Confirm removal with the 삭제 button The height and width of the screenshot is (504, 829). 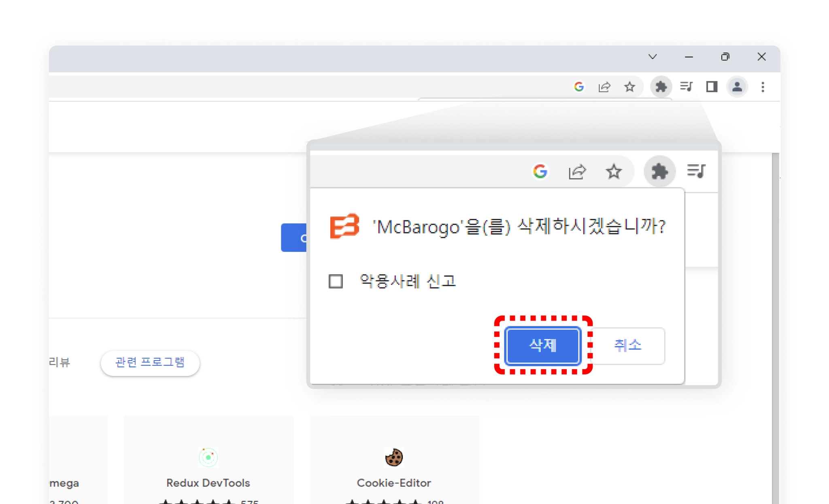543,345
